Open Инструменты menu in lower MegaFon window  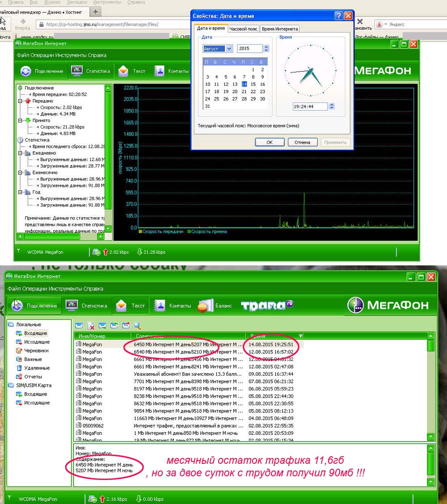65,289
